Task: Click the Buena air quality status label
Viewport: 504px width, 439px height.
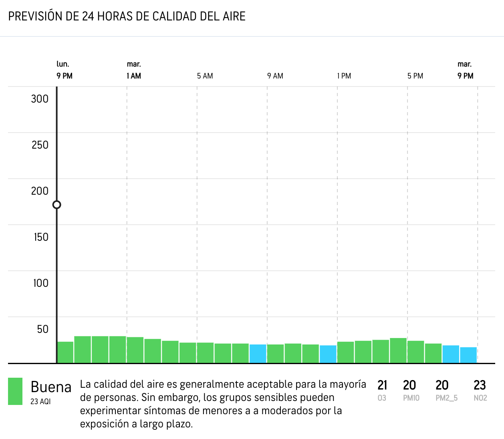Action: pyautogui.click(x=51, y=387)
